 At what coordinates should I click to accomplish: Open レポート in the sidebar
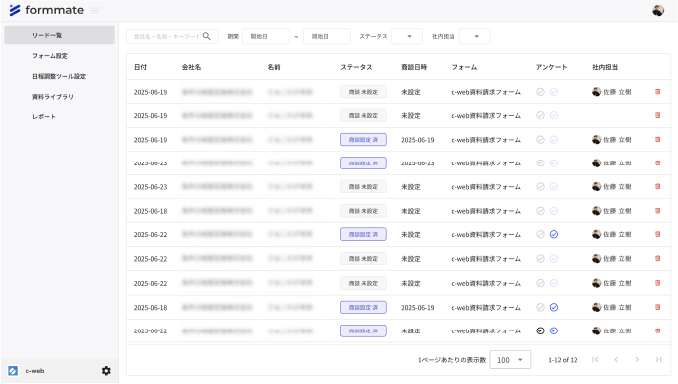44,117
